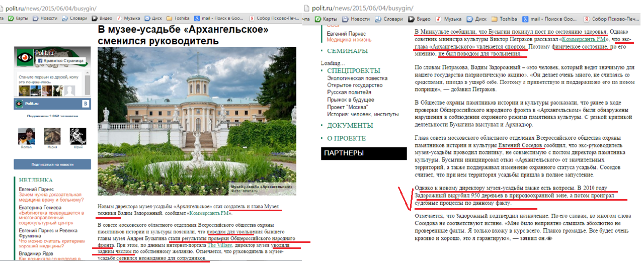Click the VK logo in Polit.ru widget
This screenshot has width=644, height=264.
86,103
